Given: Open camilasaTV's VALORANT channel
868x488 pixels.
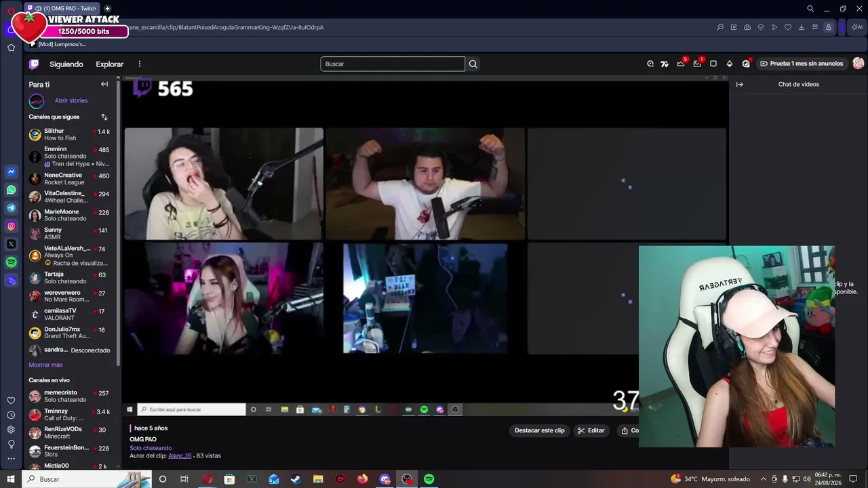Looking at the screenshot, I should point(70,314).
